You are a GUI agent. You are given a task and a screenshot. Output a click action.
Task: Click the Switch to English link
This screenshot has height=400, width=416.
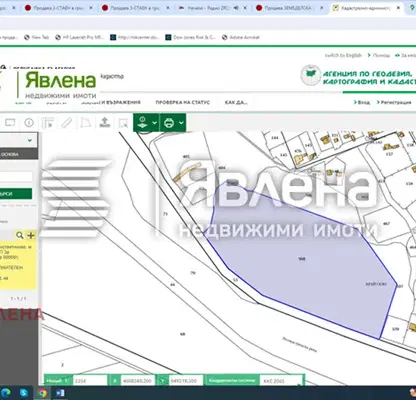point(343,55)
